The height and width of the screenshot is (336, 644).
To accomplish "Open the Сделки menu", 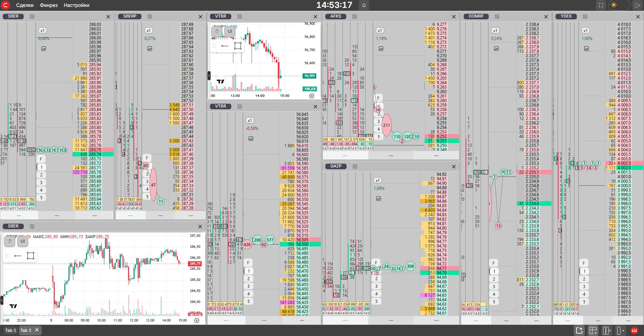I will click(x=25, y=5).
